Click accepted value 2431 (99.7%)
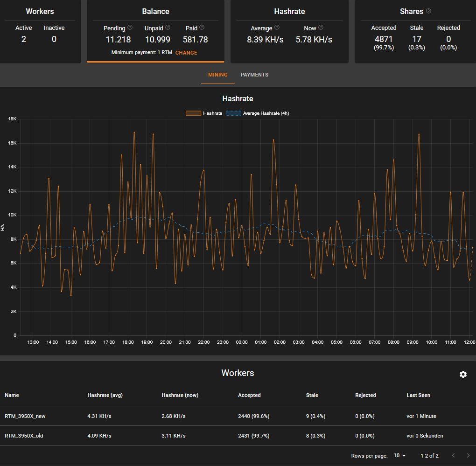Viewport: 476px width, 466px height. pos(253,436)
